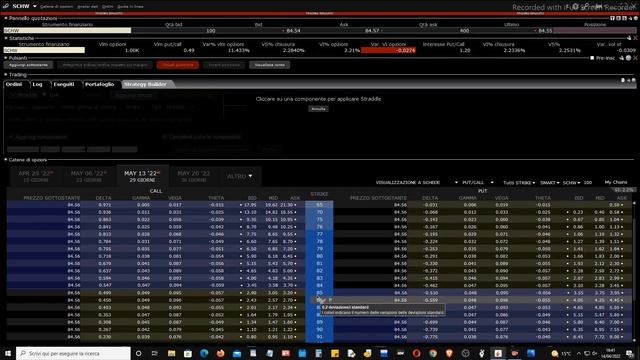640x360 pixels.
Task: Open the round settings icon in Pulsanti header
Action: [x=629, y=58]
